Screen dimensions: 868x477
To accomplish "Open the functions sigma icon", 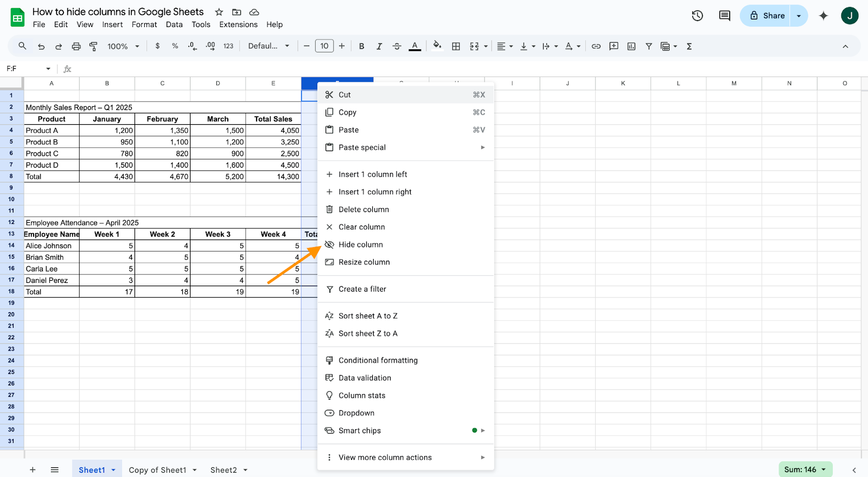I will [x=689, y=47].
